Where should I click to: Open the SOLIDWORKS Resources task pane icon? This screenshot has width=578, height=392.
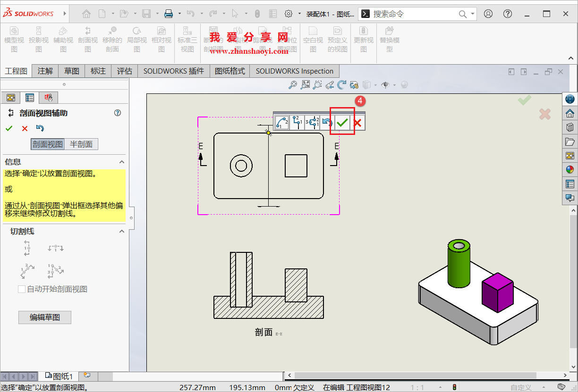570,113
